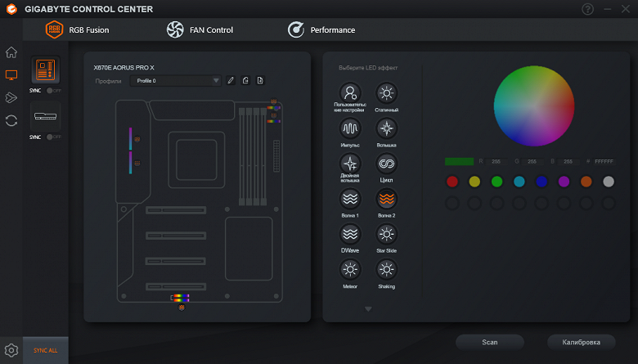Toggle SYNC switch under the memory device

[54, 137]
